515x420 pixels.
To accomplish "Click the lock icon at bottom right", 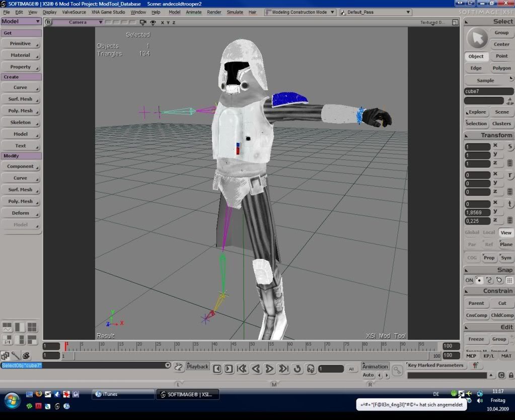I will pos(511,375).
